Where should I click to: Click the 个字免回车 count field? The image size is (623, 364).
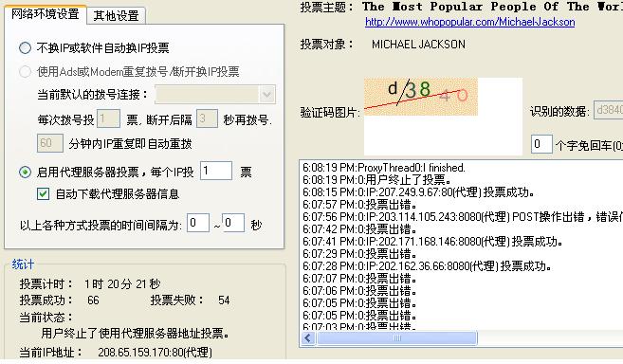click(x=541, y=144)
